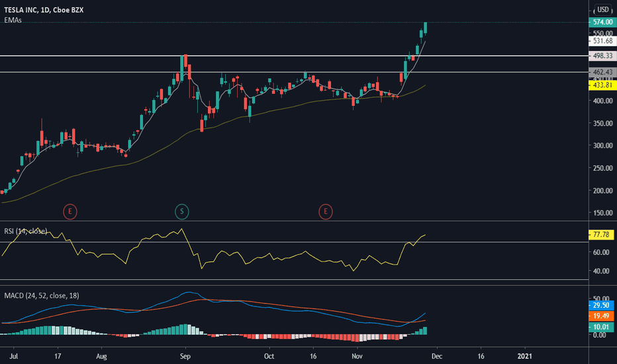This screenshot has width=617, height=364.
Task: Click the yellow 433.81 EMA price label
Action: point(602,85)
